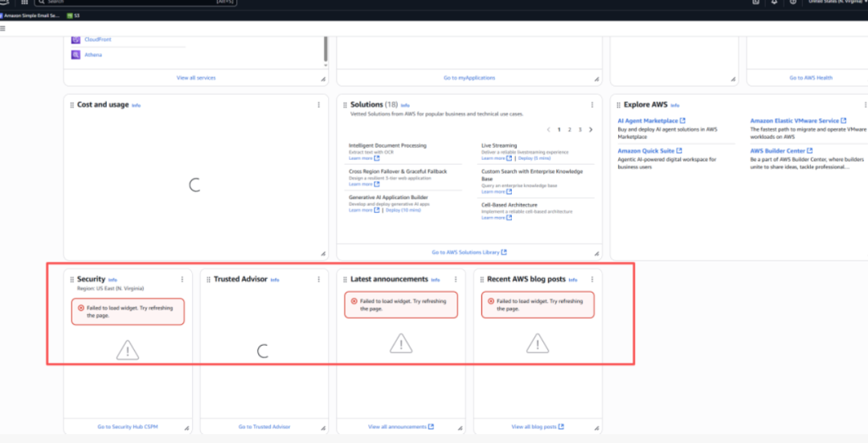Screen dimensions: 868x443
Task: Open the Trusted Advisor widget options menu
Action: click(x=319, y=280)
